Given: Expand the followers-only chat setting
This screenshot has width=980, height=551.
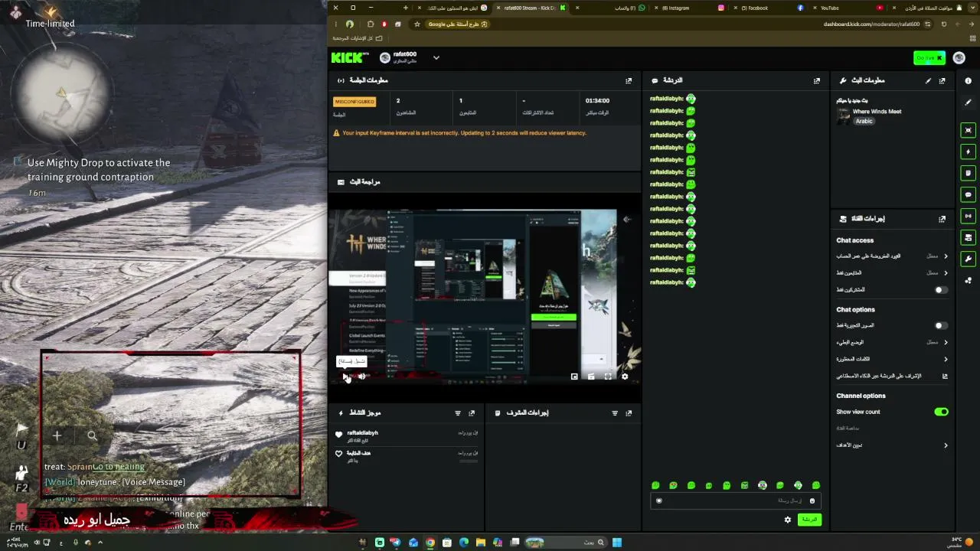Looking at the screenshot, I should 893,272.
